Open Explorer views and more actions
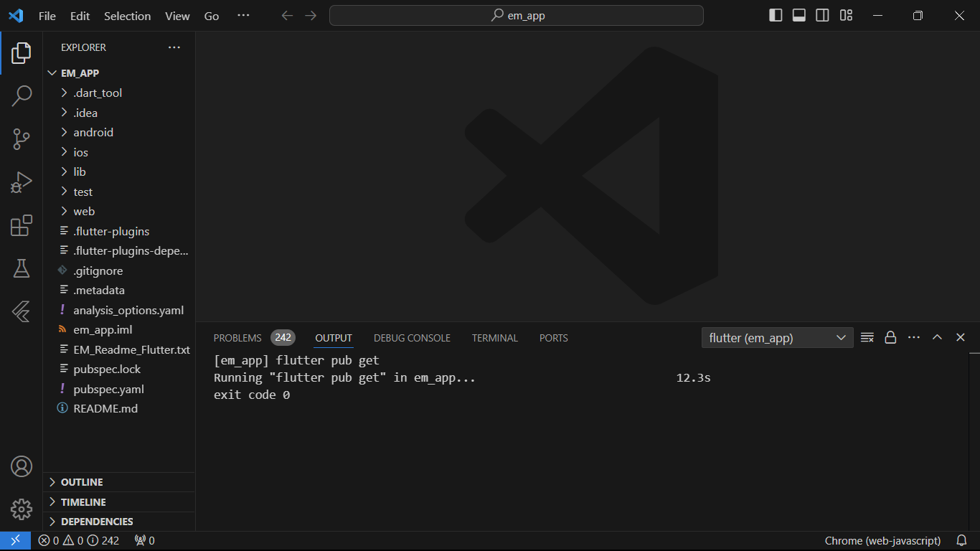This screenshot has width=980, height=551. point(174,47)
